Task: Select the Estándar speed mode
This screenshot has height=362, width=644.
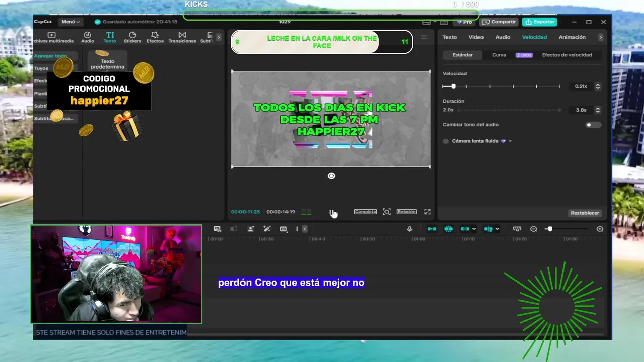Action: point(462,55)
